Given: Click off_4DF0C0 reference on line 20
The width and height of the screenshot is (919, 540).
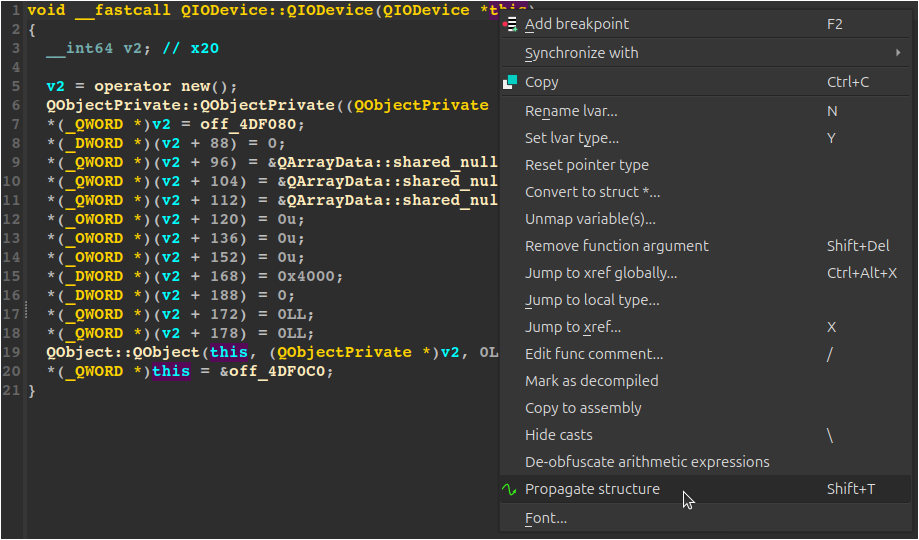Looking at the screenshot, I should pyautogui.click(x=280, y=371).
